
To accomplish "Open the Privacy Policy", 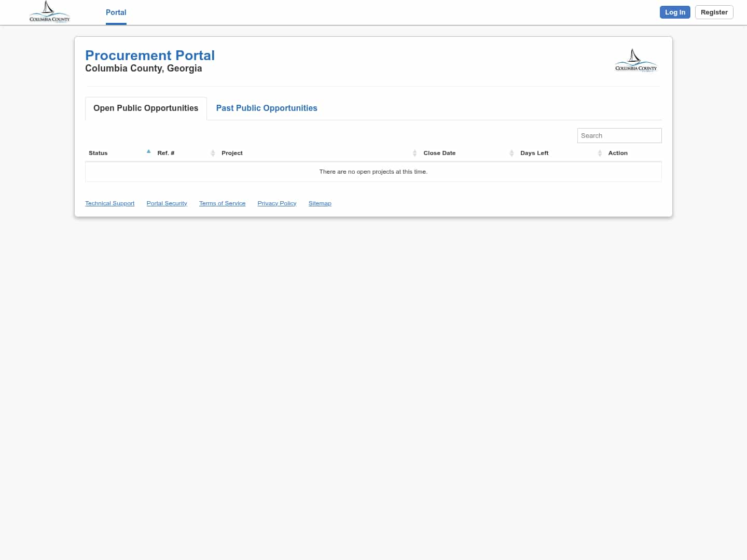I will click(276, 203).
